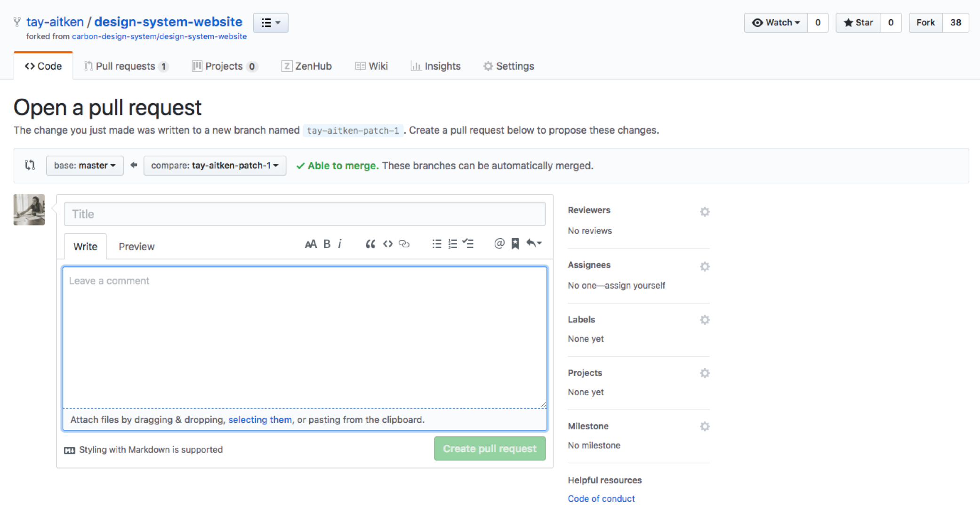The image size is (980, 516).
Task: Open the Pull requests tab
Action: click(126, 66)
